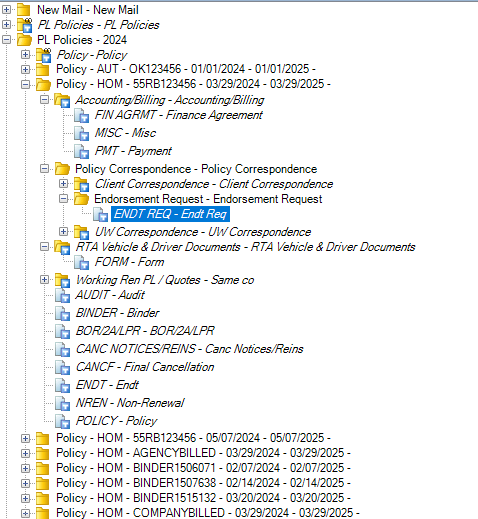Select CANC NOTICES/REINS tree item
The width and height of the screenshot is (478, 519).
[189, 349]
